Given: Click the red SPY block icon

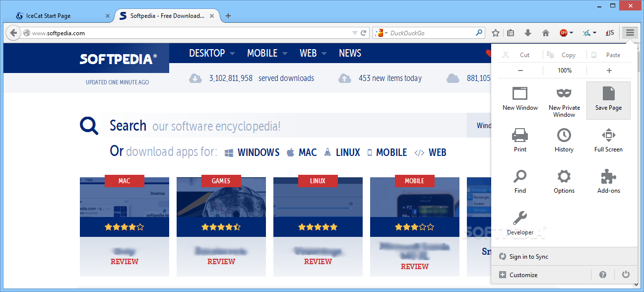Looking at the screenshot, I should coord(564,33).
